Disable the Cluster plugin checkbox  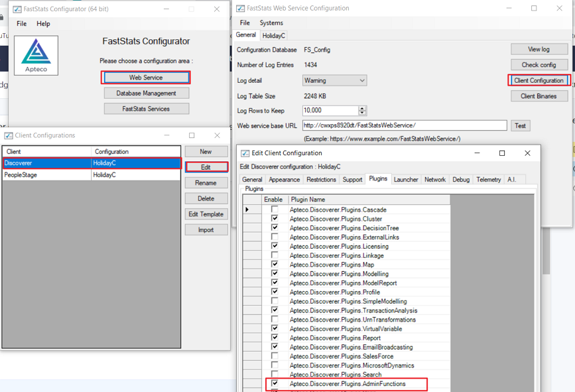(x=275, y=219)
